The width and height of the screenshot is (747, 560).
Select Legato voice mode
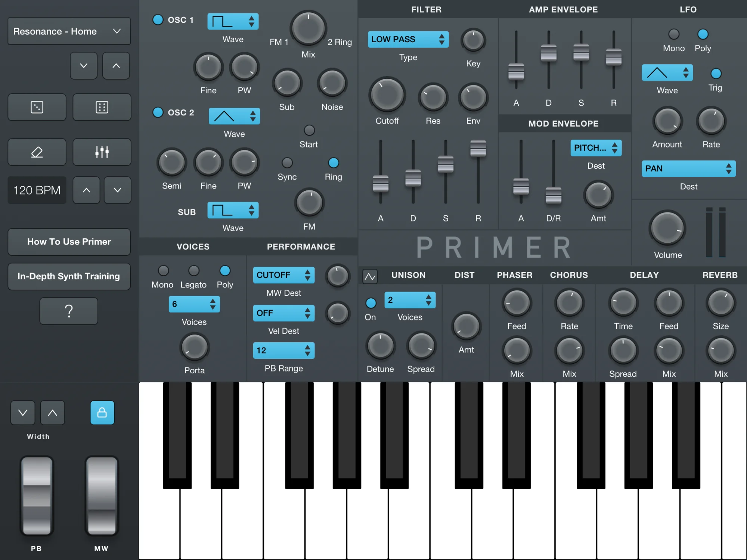(x=193, y=271)
